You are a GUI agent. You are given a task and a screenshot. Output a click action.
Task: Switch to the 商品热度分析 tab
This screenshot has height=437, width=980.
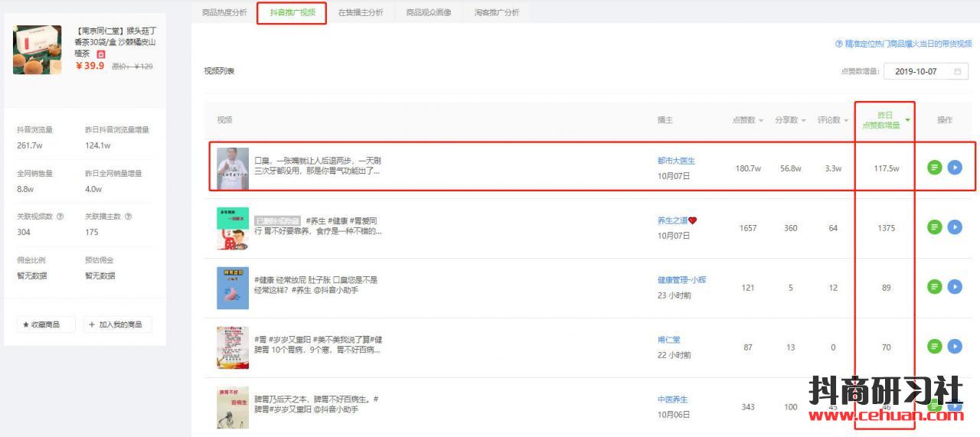[224, 12]
